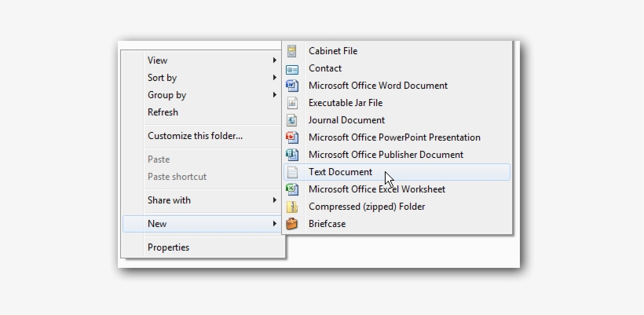The height and width of the screenshot is (315, 644).
Task: Click the Excel Worksheet icon
Action: 291,189
